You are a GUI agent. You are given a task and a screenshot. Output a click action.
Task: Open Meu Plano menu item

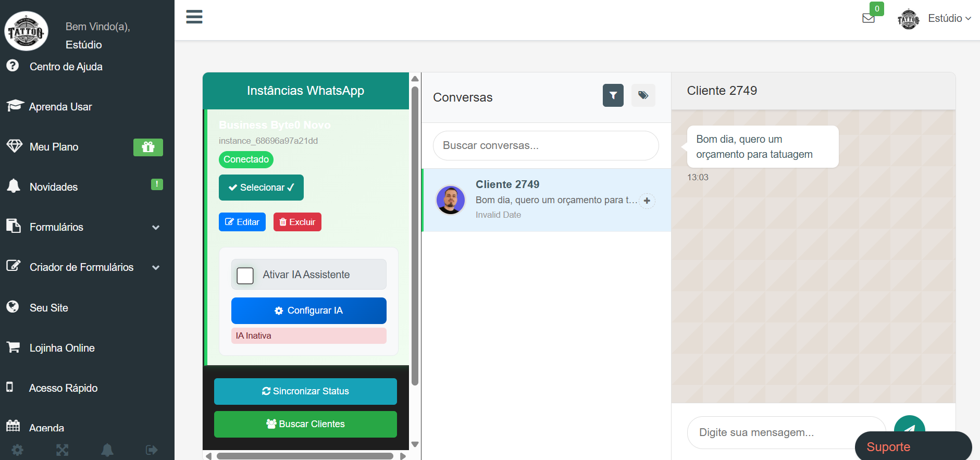[x=54, y=147]
